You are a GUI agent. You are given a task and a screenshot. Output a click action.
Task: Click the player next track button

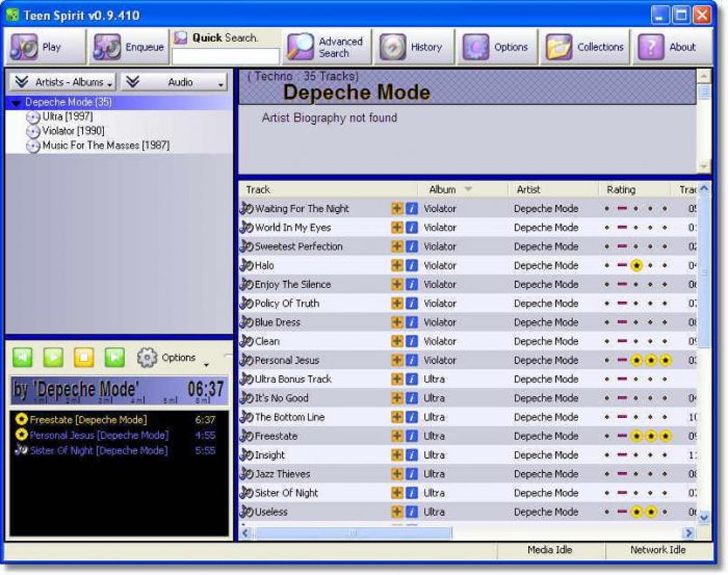[115, 357]
